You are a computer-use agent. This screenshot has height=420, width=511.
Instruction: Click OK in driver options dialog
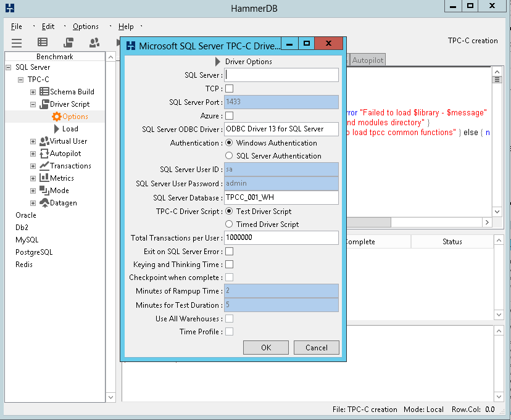(266, 347)
